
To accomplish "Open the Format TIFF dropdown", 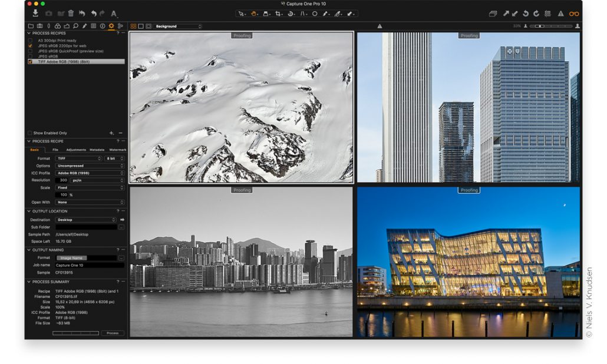I will click(x=78, y=158).
